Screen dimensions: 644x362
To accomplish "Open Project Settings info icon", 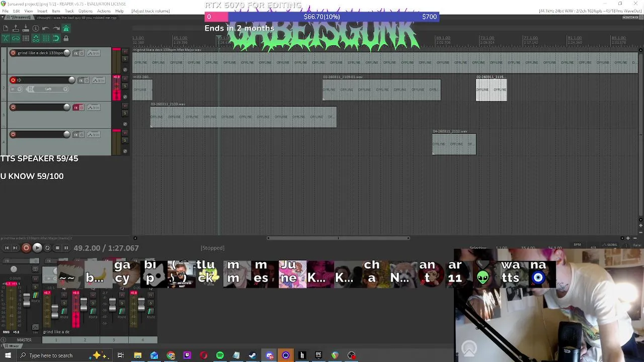I will coord(36,29).
